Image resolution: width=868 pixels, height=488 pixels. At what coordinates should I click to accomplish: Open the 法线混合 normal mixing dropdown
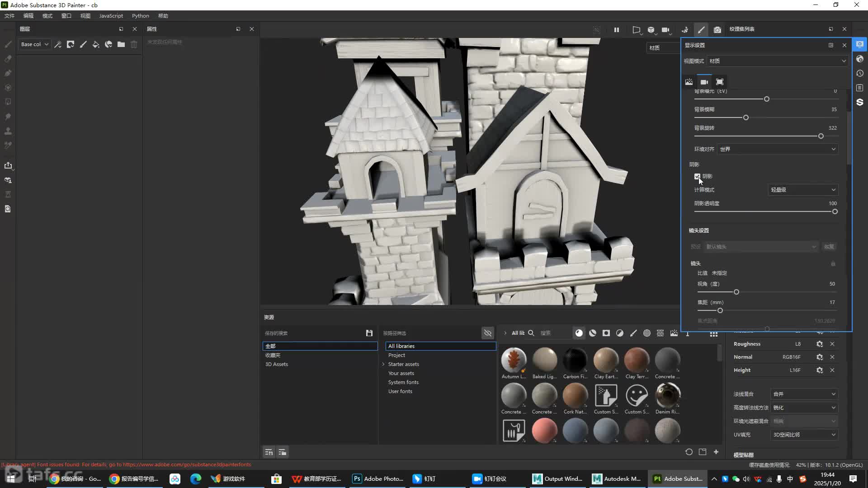pos(804,394)
